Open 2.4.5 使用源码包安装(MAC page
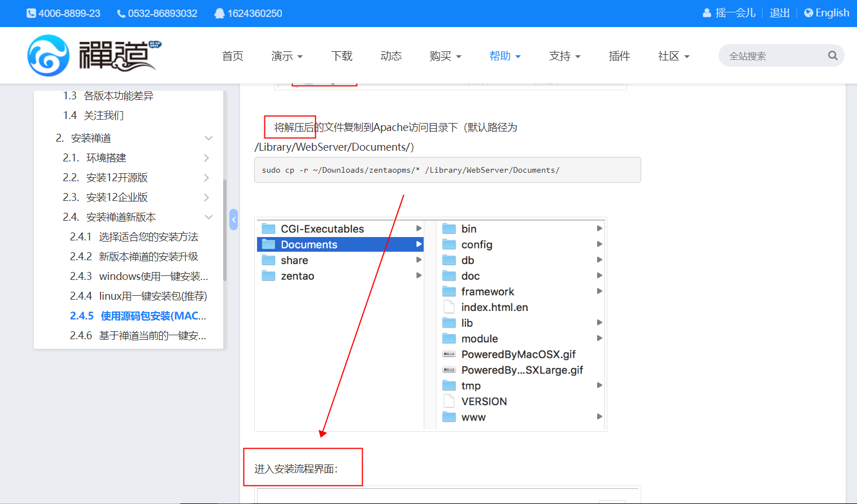The height and width of the screenshot is (504, 857). (138, 316)
